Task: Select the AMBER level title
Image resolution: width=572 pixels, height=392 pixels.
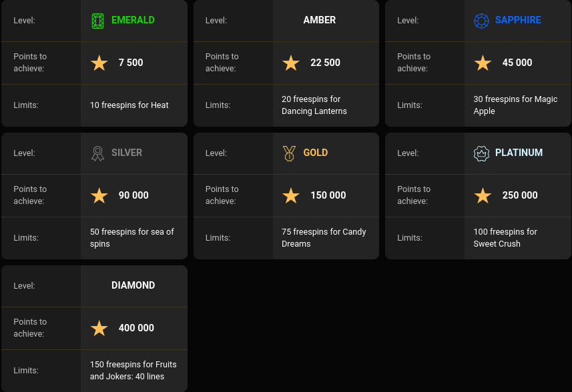Action: [319, 20]
